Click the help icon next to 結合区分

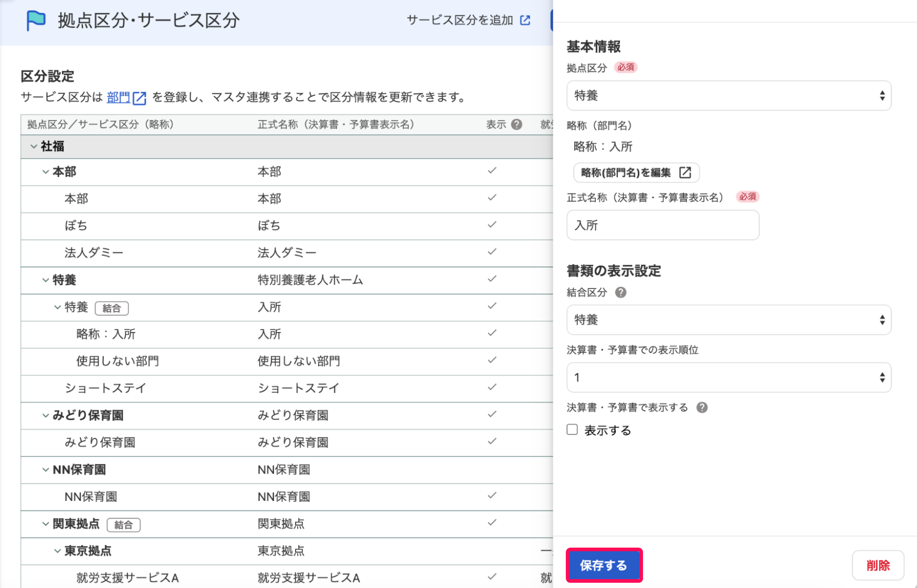tap(620, 293)
